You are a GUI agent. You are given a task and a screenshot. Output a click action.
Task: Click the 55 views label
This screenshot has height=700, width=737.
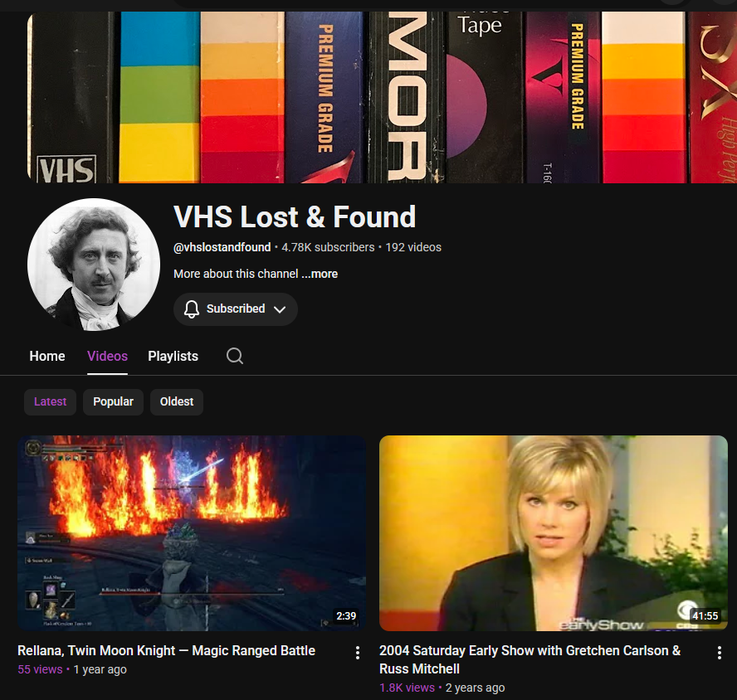[x=40, y=669]
